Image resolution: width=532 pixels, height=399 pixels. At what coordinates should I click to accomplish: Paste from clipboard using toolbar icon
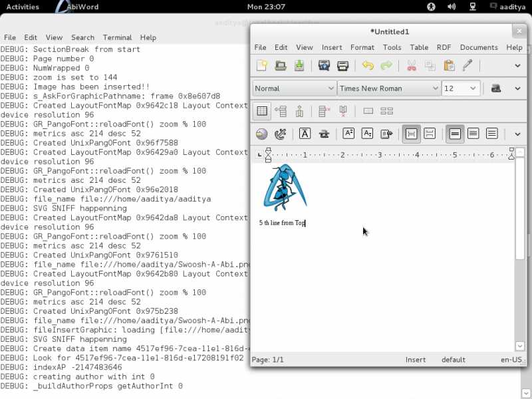pos(449,66)
